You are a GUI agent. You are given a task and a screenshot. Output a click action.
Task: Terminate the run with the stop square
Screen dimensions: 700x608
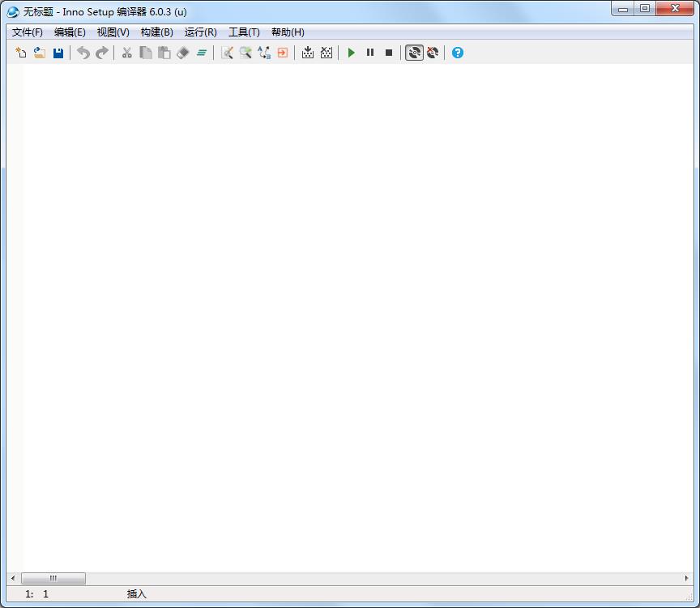pyautogui.click(x=389, y=53)
